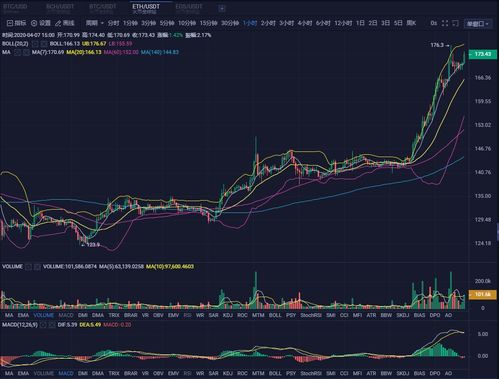499x379 pixels.
Task: Add a new pair tab with plus icon
Action: 222,9
